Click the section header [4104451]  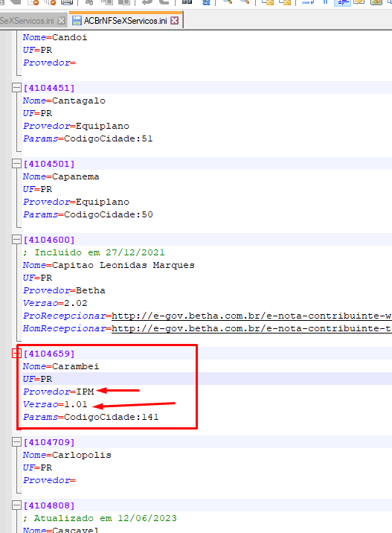[49, 88]
